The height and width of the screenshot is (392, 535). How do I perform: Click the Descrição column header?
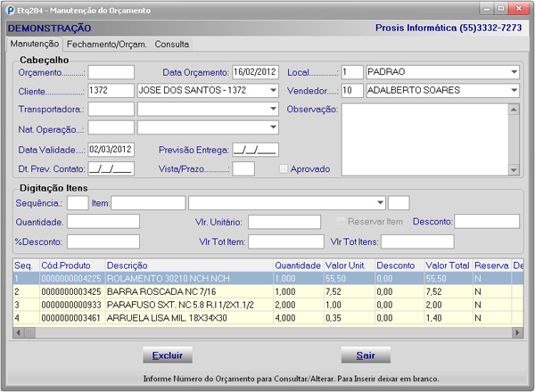pos(189,265)
